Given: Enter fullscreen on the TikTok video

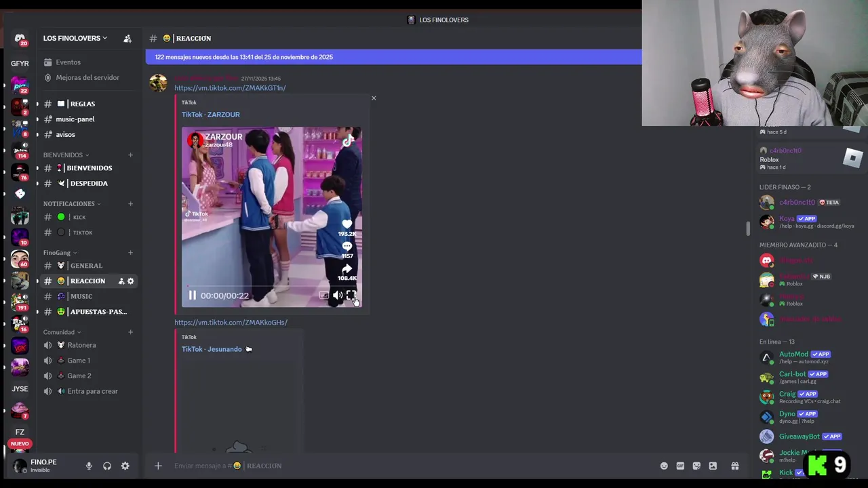Looking at the screenshot, I should pos(351,296).
